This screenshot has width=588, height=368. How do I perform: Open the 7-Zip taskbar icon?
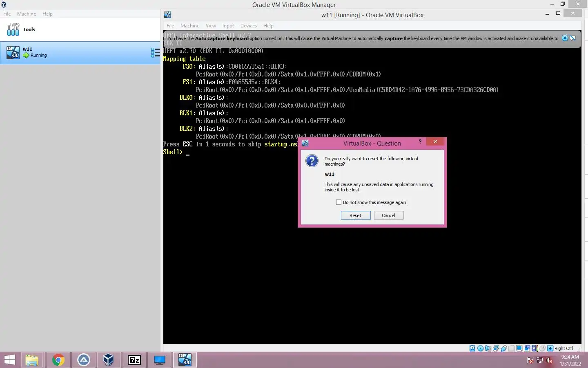click(x=134, y=360)
